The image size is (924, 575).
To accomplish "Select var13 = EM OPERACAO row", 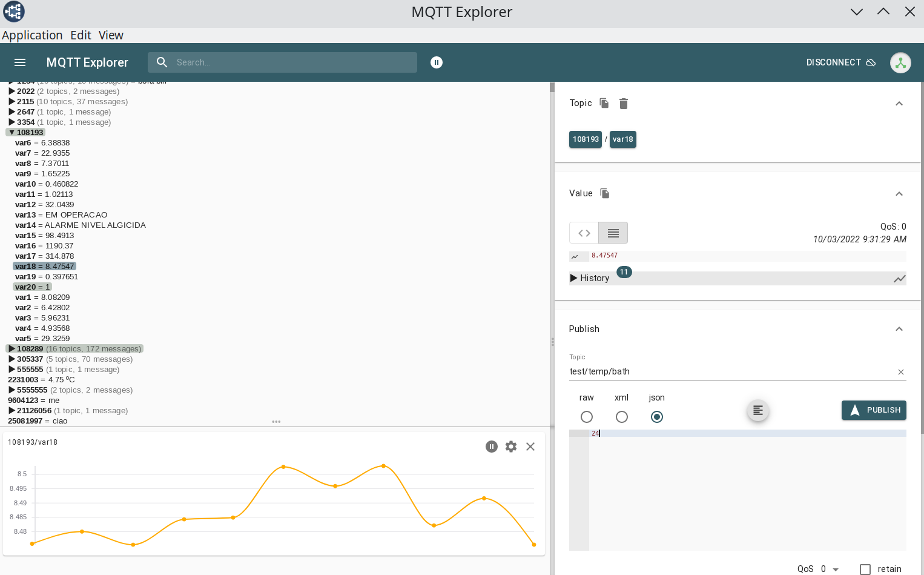I will point(61,215).
